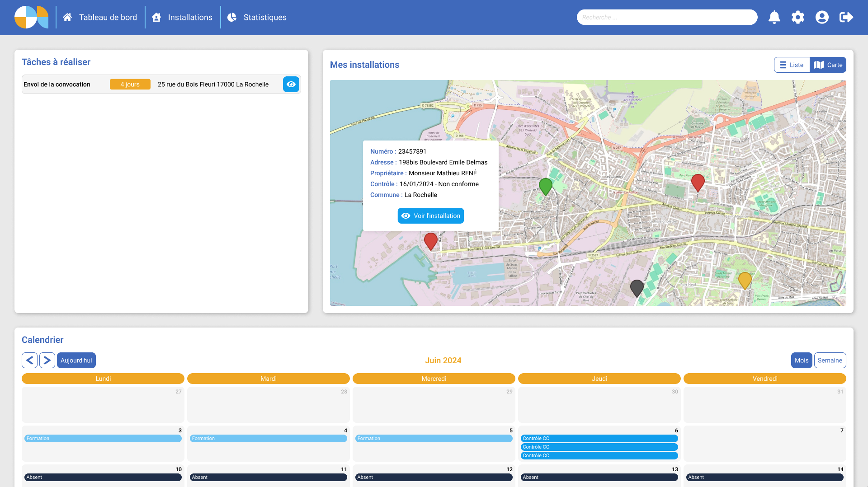The height and width of the screenshot is (487, 868).
Task: Select the yellow map marker
Action: pyautogui.click(x=745, y=280)
